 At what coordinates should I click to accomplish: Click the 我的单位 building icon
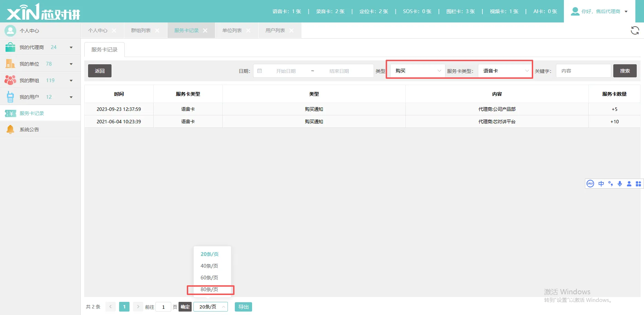(x=10, y=64)
